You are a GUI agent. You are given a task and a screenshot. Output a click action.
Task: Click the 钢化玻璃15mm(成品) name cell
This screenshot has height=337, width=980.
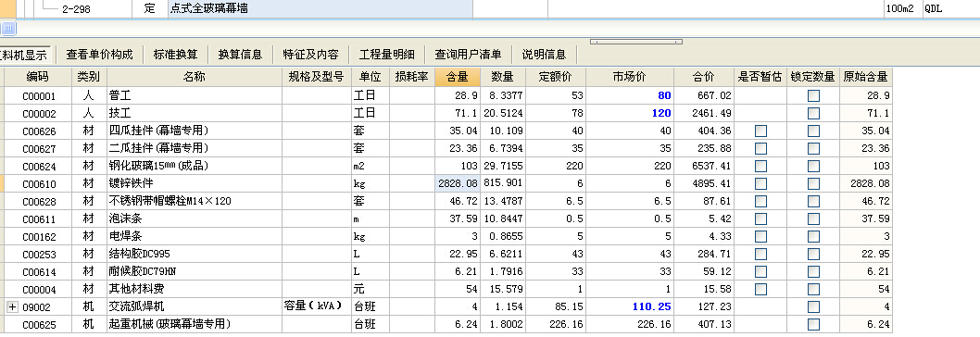[x=195, y=167]
